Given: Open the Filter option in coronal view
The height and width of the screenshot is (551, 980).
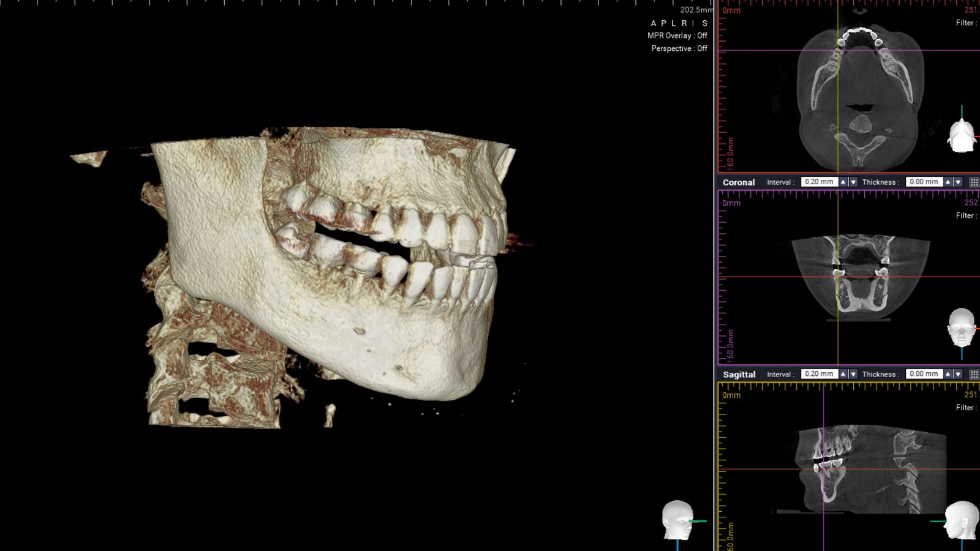Looking at the screenshot, I should pyautogui.click(x=967, y=216).
